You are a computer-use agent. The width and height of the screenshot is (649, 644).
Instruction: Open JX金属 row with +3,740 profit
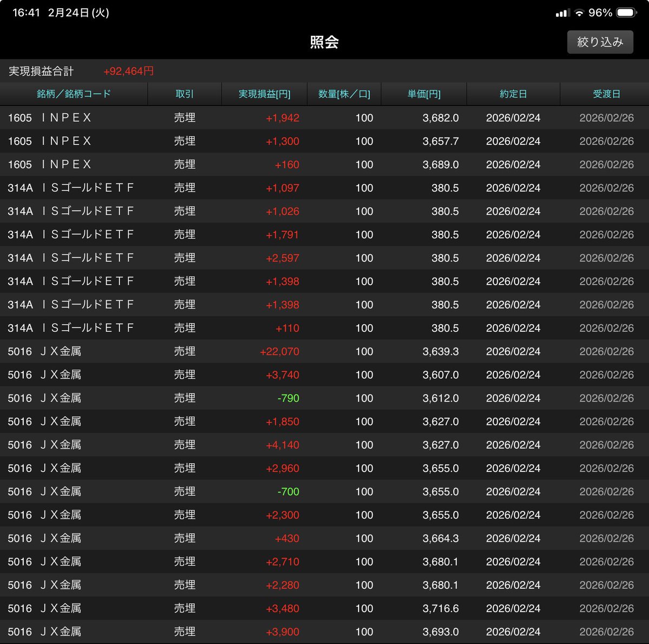325,374
